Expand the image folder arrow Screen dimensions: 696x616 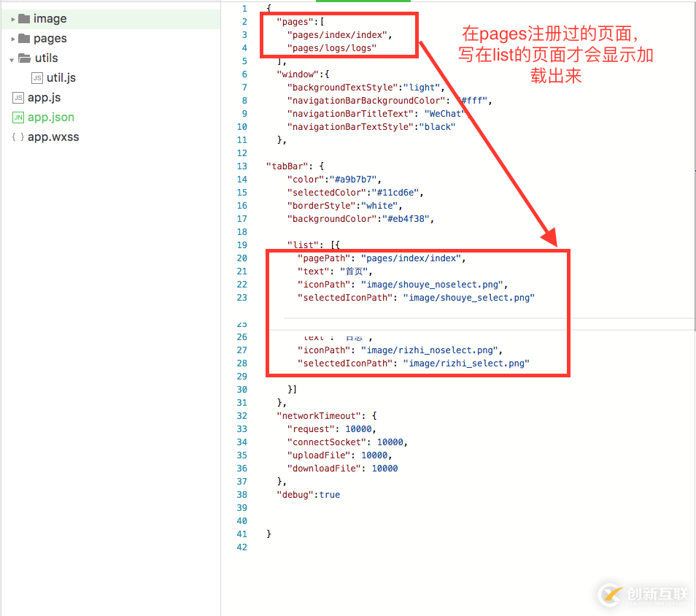(13, 20)
